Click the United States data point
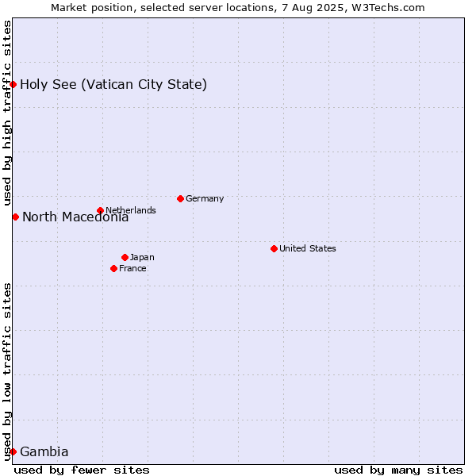 pos(274,248)
